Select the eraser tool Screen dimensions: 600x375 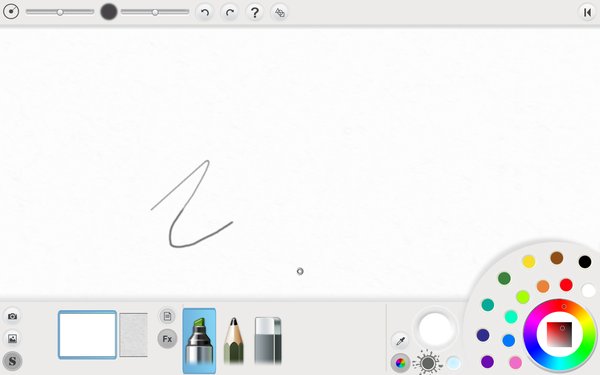(x=268, y=341)
